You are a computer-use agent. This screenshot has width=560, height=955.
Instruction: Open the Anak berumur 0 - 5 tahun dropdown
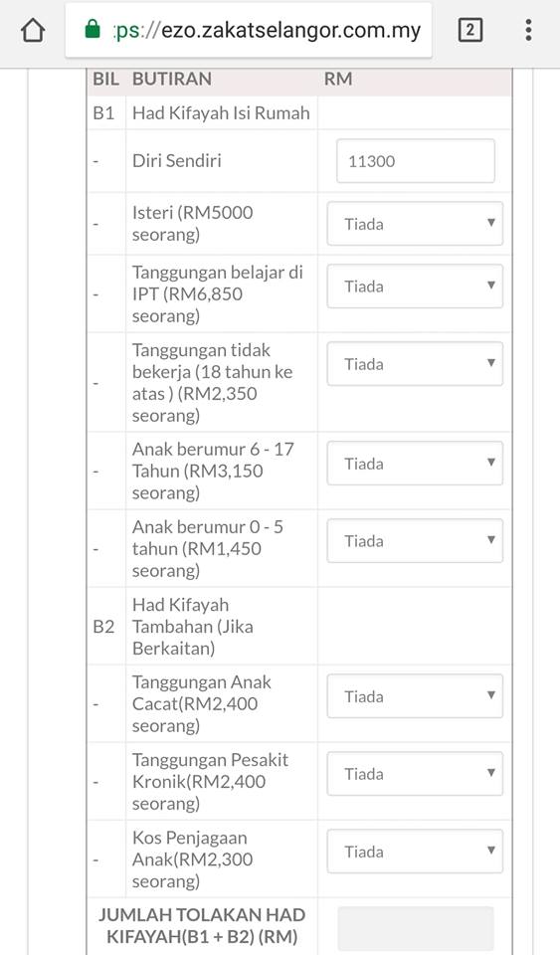(415, 541)
